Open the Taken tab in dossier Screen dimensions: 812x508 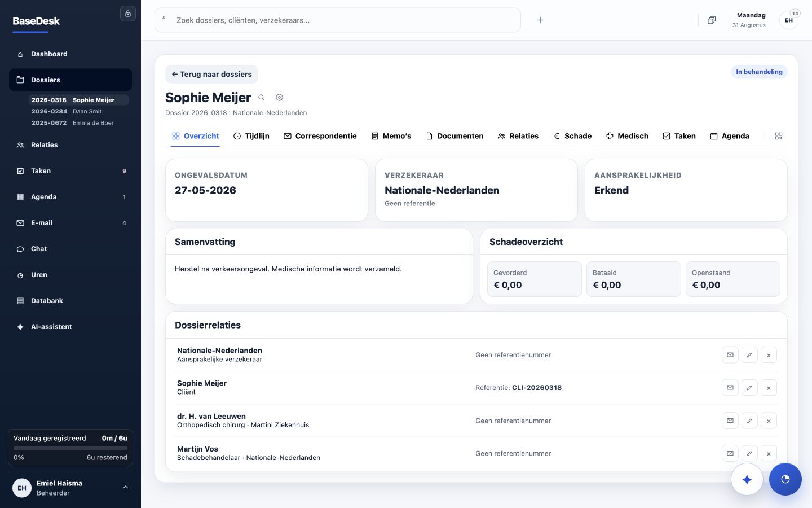pyautogui.click(x=679, y=136)
